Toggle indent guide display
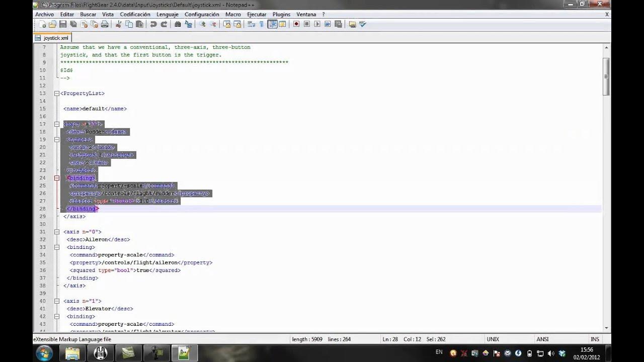The height and width of the screenshot is (362, 644). pos(273,24)
